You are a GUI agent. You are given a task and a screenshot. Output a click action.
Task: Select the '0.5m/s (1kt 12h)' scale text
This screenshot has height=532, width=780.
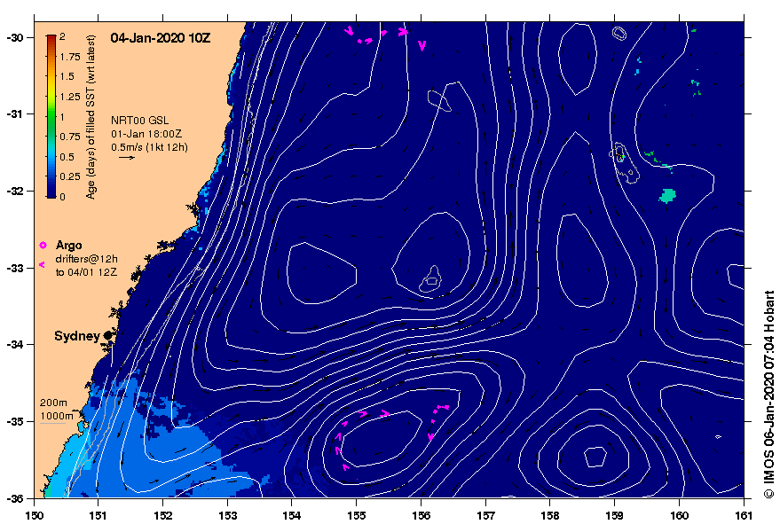(x=149, y=147)
